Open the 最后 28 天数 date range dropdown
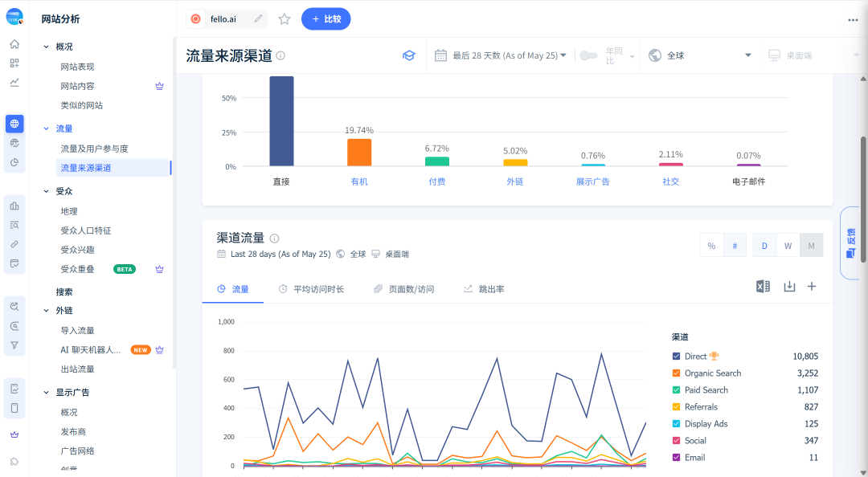Viewport: 868px width, 477px height. pos(501,55)
